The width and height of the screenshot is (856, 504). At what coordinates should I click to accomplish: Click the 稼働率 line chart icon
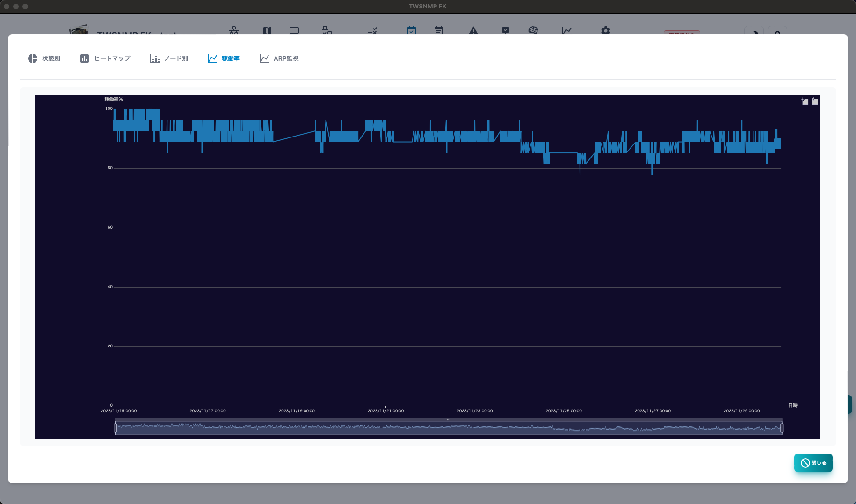212,58
